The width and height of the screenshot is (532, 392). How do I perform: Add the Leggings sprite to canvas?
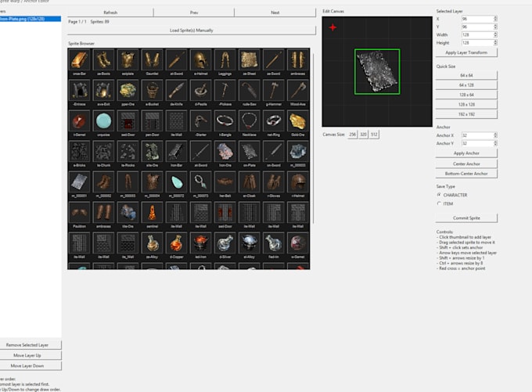pos(225,59)
